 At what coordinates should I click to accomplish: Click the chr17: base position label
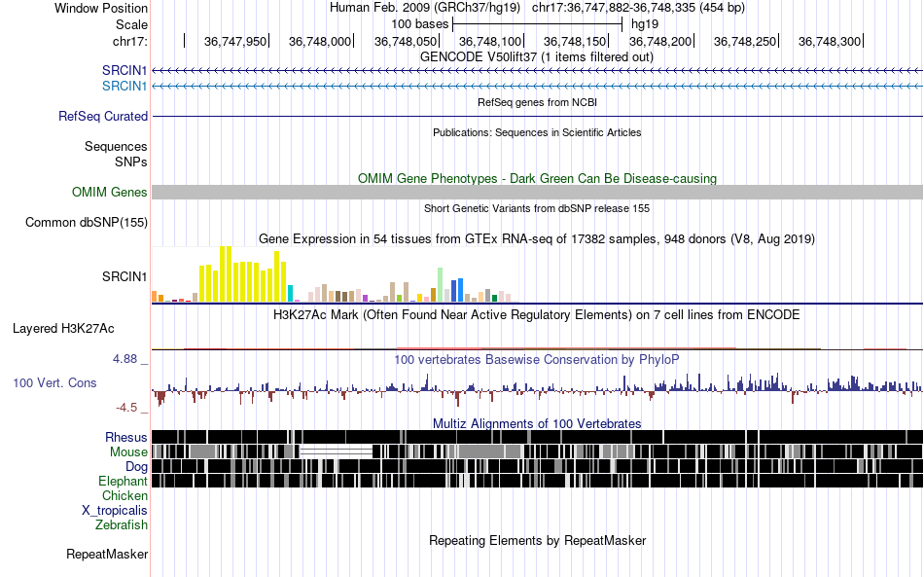pos(129,41)
